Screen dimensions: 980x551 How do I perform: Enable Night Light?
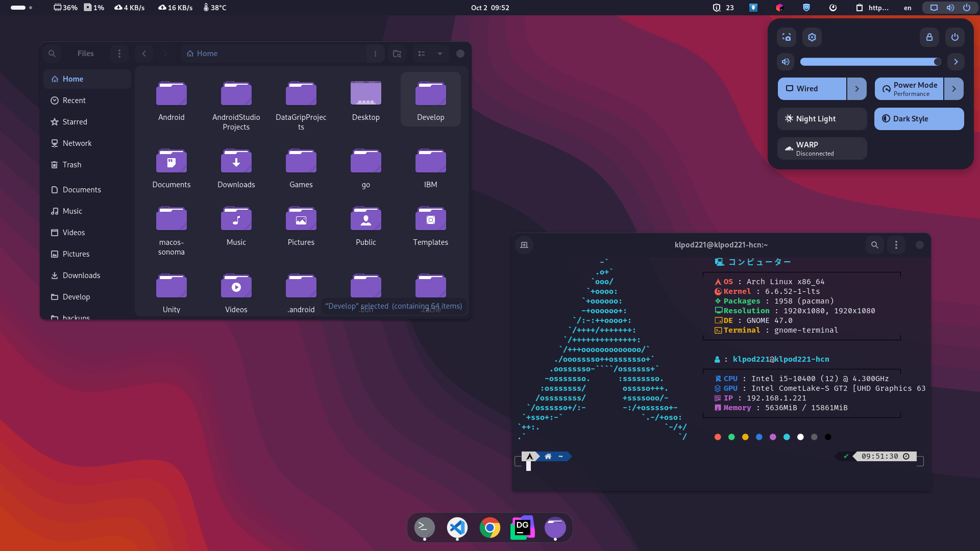822,119
